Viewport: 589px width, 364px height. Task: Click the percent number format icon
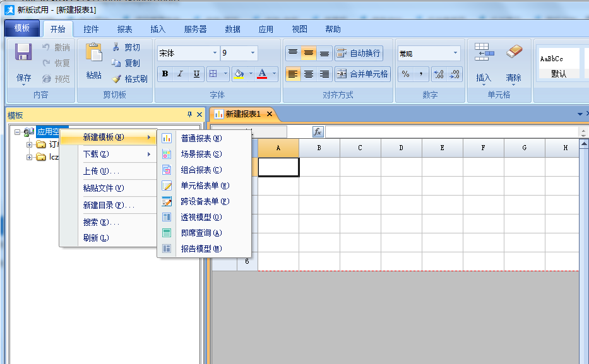[x=405, y=74]
